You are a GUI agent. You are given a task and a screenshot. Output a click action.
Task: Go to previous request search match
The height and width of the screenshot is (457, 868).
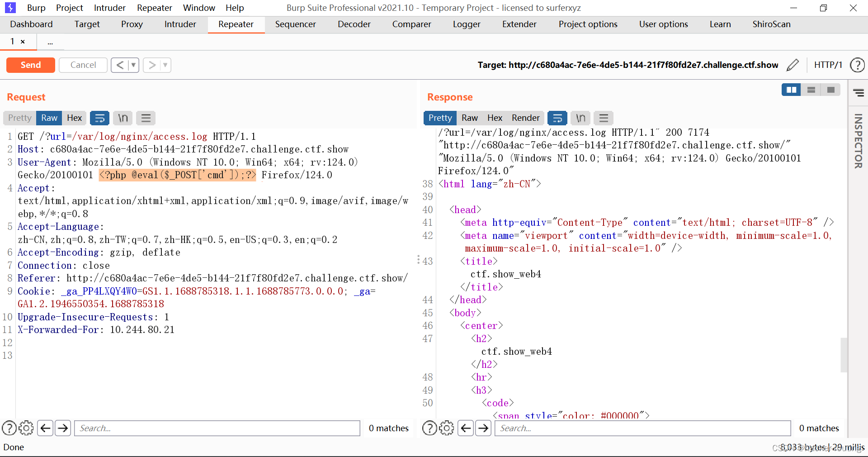[x=45, y=428]
